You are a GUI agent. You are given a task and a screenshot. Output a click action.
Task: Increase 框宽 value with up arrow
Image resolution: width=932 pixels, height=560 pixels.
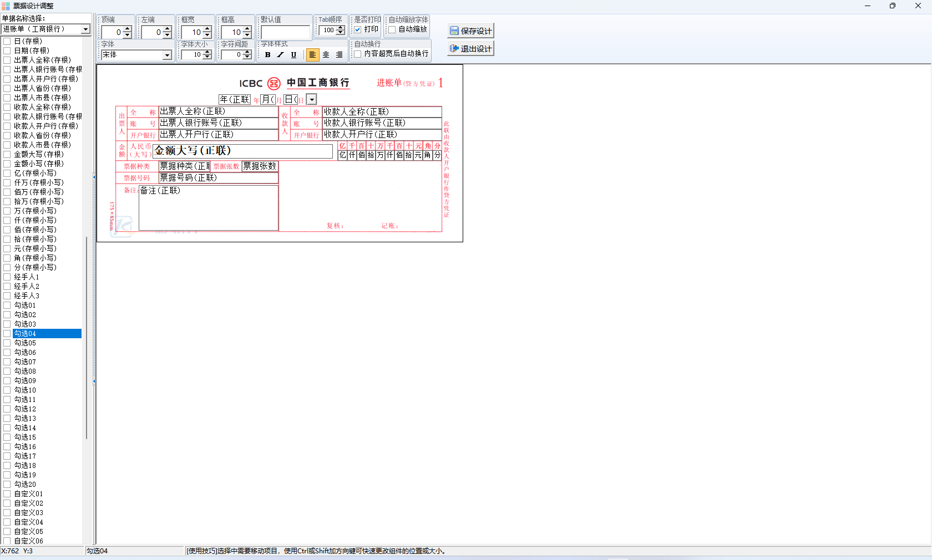(207, 29)
